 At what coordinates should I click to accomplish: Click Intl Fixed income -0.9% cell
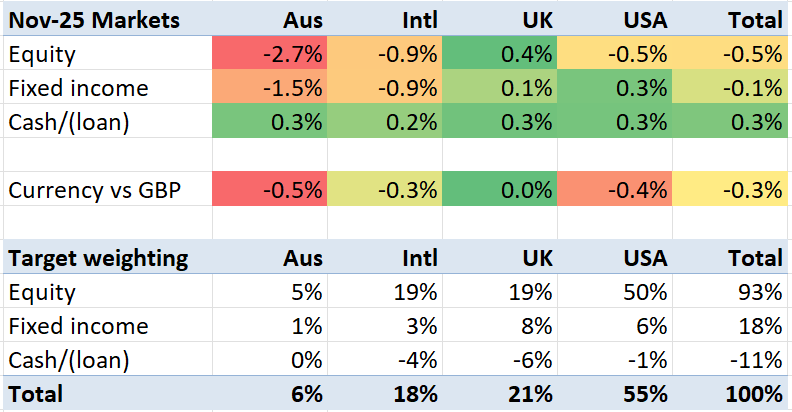(385, 88)
